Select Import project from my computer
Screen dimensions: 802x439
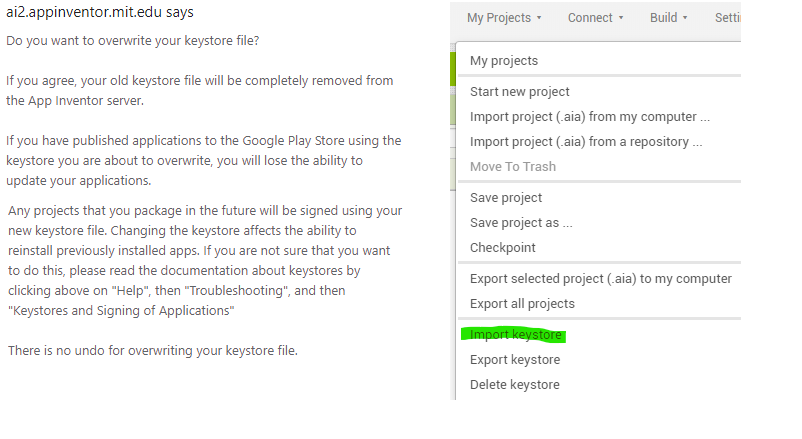590,117
